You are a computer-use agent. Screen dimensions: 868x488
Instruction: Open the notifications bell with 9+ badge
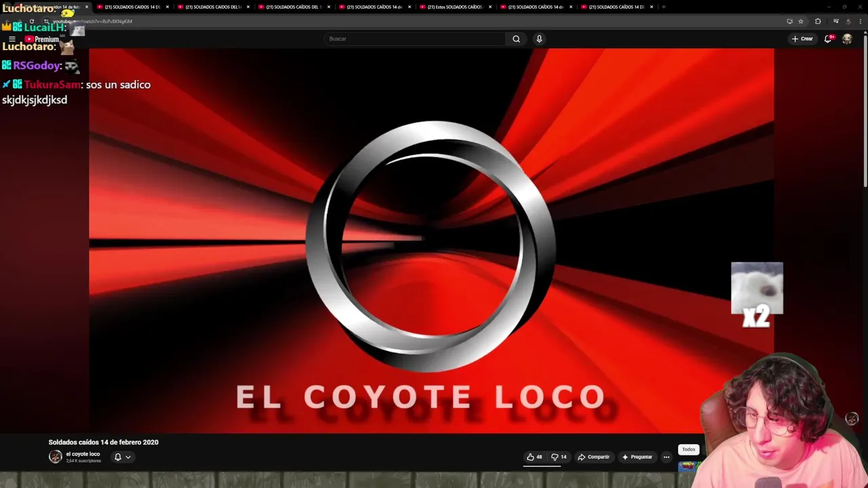828,39
